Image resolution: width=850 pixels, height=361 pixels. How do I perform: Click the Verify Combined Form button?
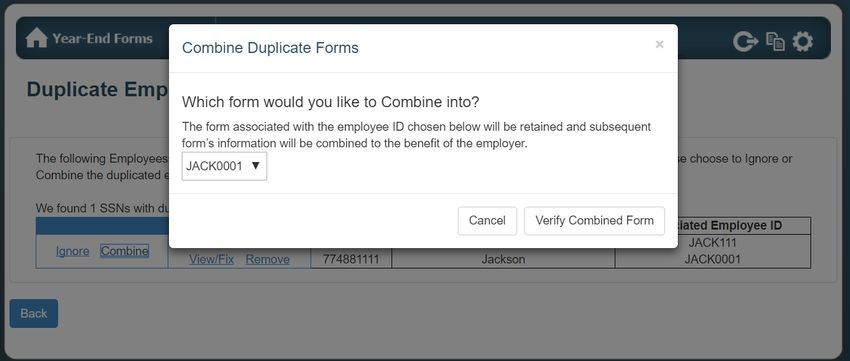point(594,221)
